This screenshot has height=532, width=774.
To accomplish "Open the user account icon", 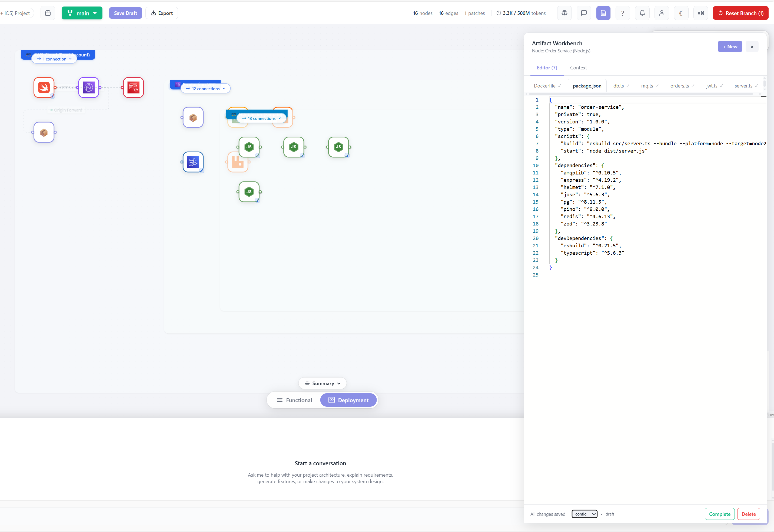I will point(662,13).
